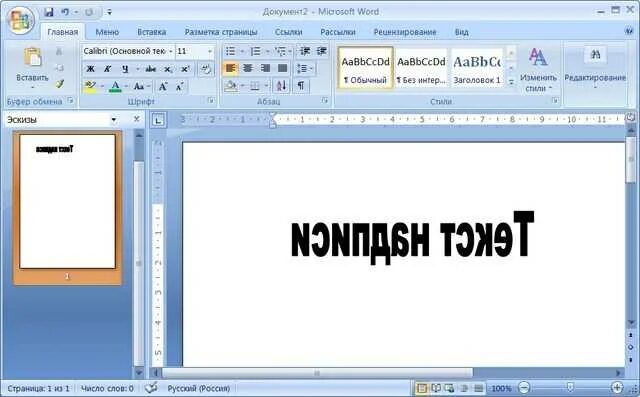Switch to the Главная tab
The height and width of the screenshot is (397, 640).
(62, 32)
